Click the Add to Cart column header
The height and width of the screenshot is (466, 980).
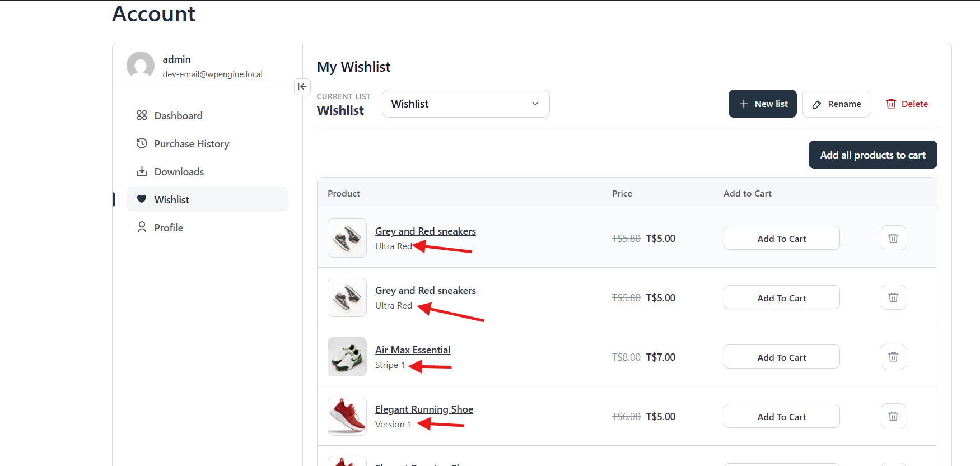pyautogui.click(x=748, y=193)
